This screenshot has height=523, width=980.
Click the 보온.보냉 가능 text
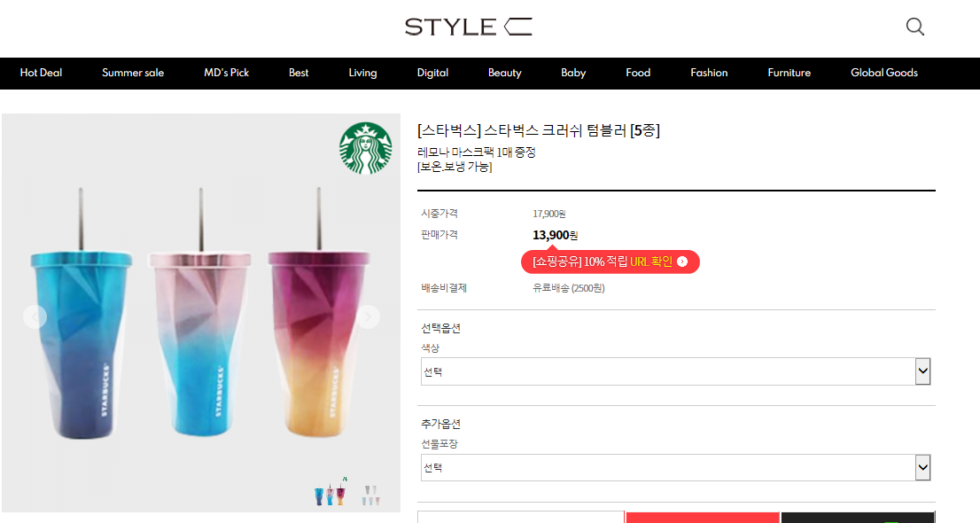coord(455,167)
